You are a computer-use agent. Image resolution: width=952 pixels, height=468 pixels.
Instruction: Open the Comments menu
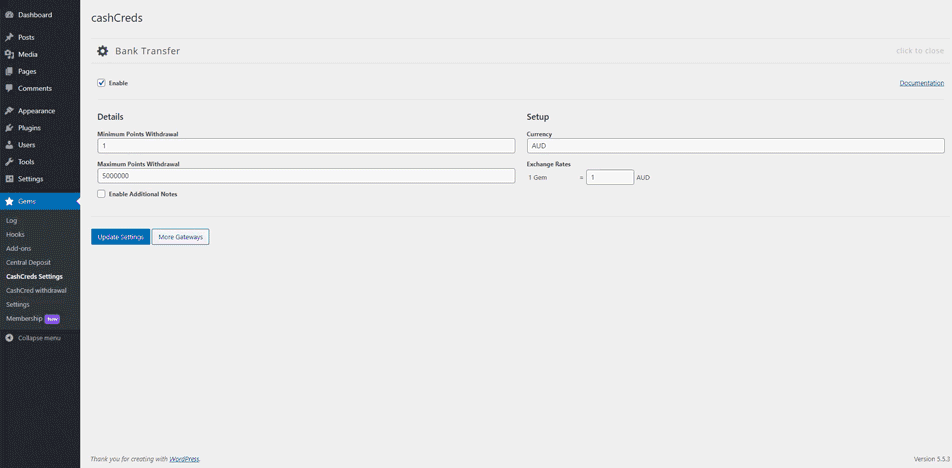40,88
